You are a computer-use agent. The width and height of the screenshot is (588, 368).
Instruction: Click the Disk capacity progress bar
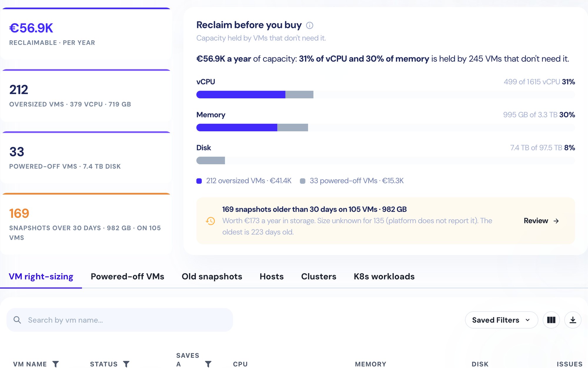[385, 160]
